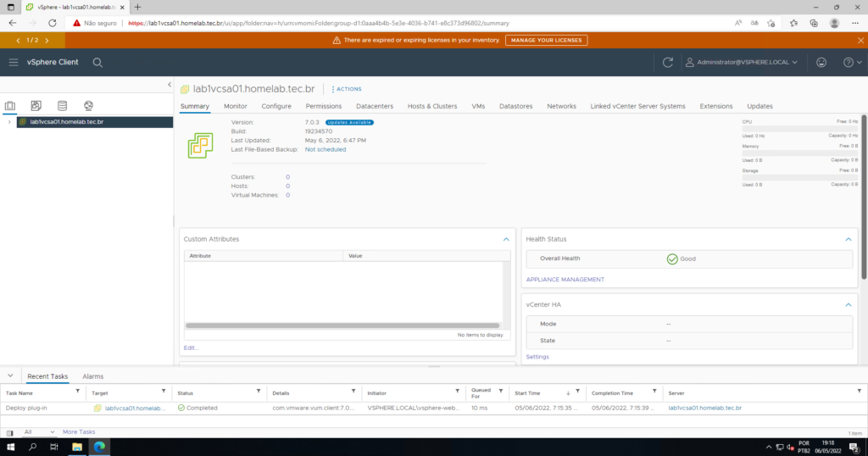Select Storage inventory view icon

(x=63, y=106)
